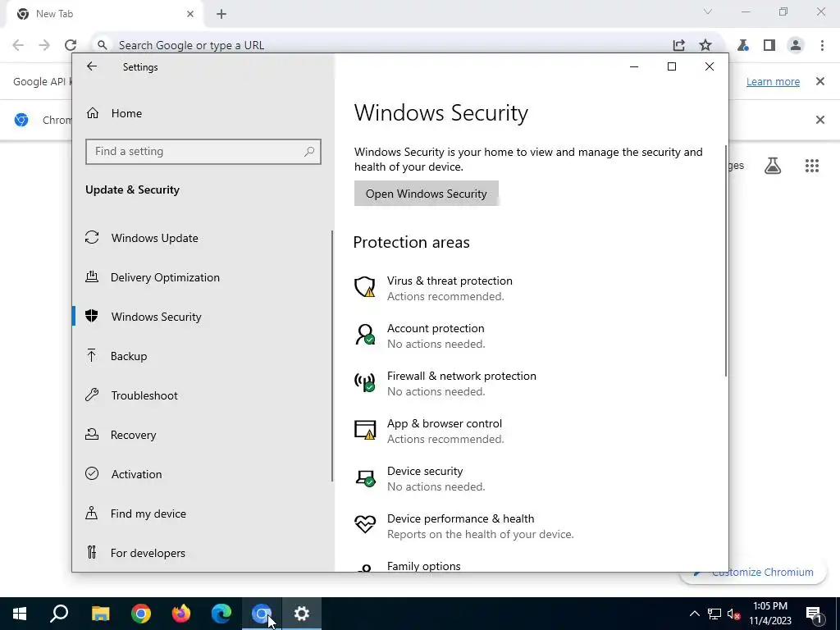Show hidden system tray icons

[694, 614]
